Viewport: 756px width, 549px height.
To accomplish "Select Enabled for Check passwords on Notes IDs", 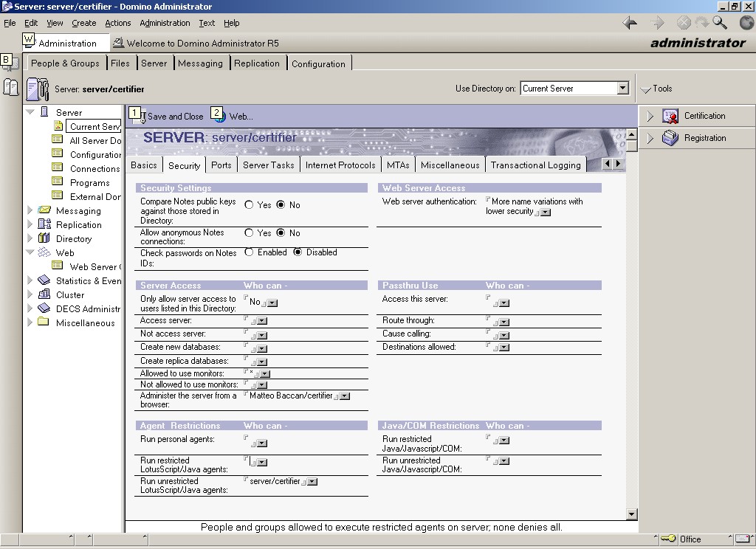I will click(249, 252).
